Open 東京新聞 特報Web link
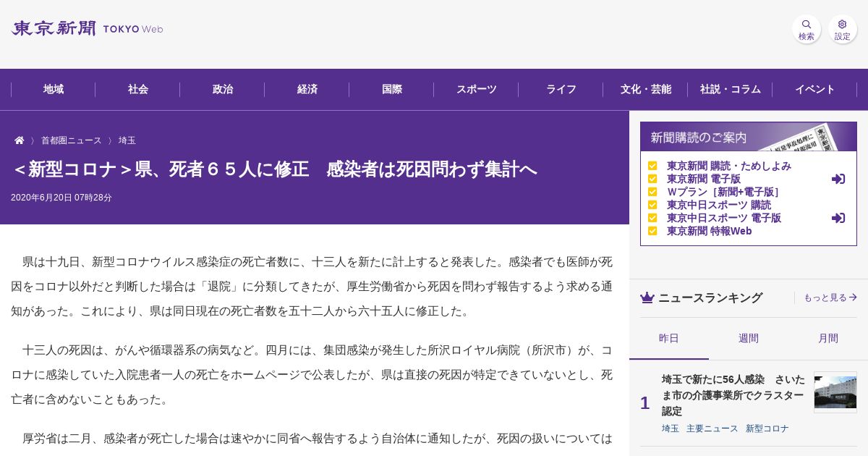868x456 pixels. pos(710,231)
